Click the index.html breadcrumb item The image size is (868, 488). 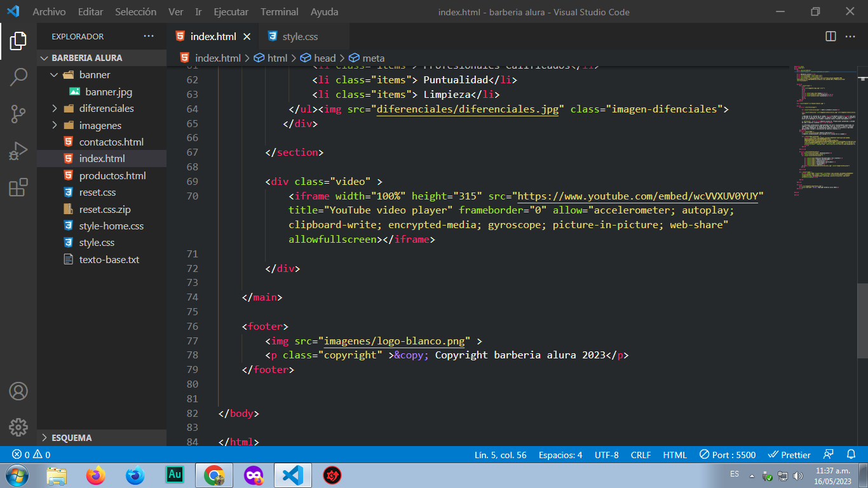(210, 58)
